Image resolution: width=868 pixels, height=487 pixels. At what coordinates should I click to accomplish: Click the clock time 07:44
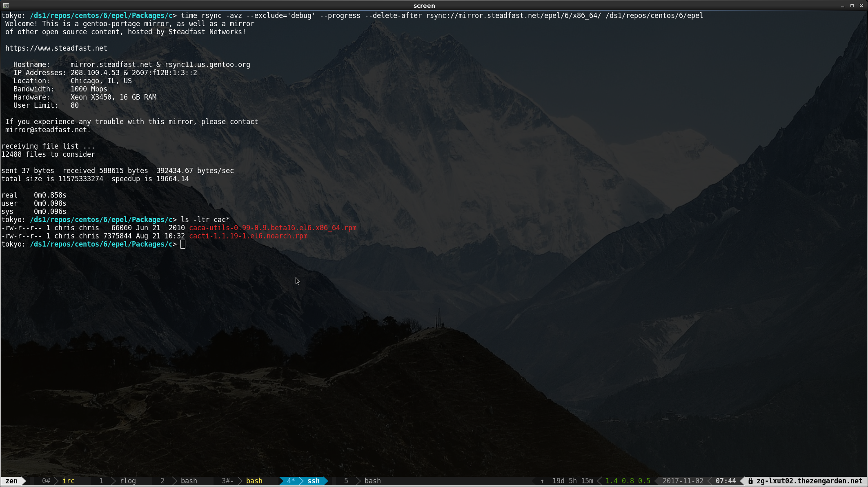click(x=726, y=481)
